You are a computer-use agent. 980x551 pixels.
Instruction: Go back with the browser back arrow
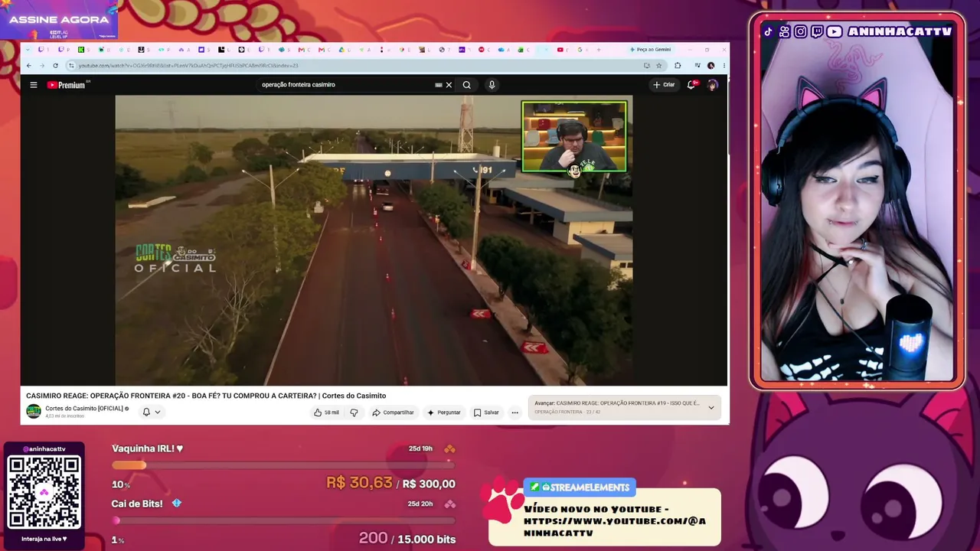coord(29,66)
